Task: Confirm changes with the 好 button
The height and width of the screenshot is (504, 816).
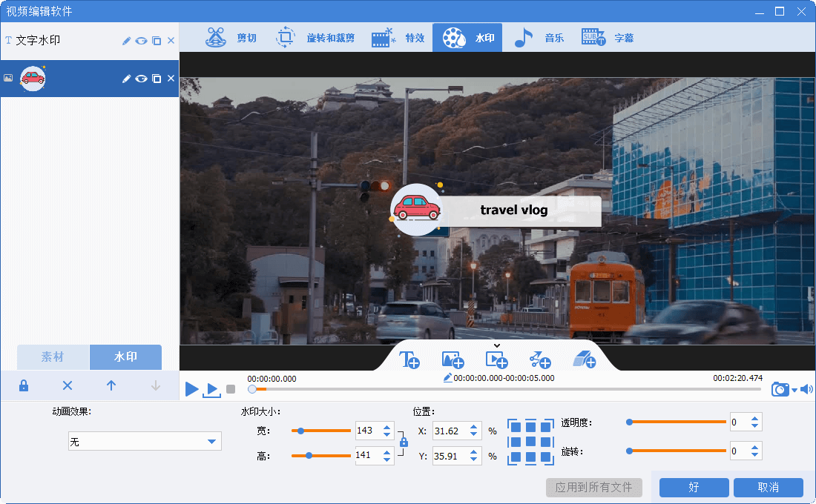Action: (x=694, y=487)
